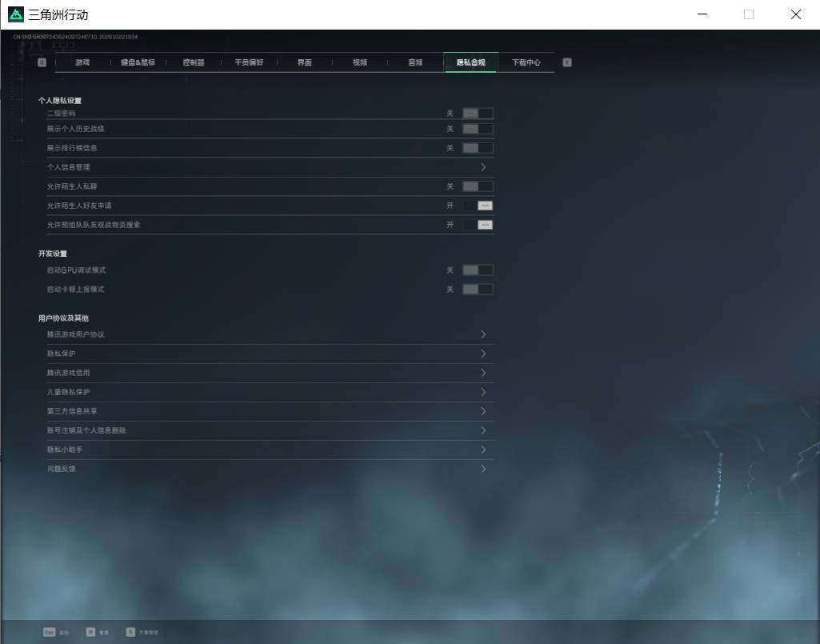
Task: Click the Esc key icon in bottom bar
Action: [x=49, y=632]
